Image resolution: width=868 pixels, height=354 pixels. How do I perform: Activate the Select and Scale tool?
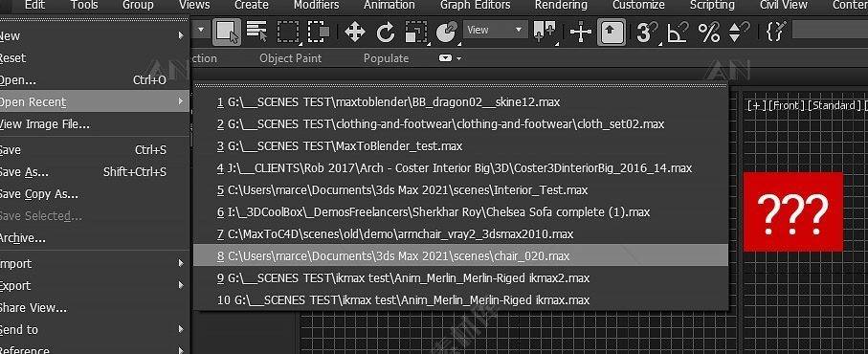coord(415,32)
